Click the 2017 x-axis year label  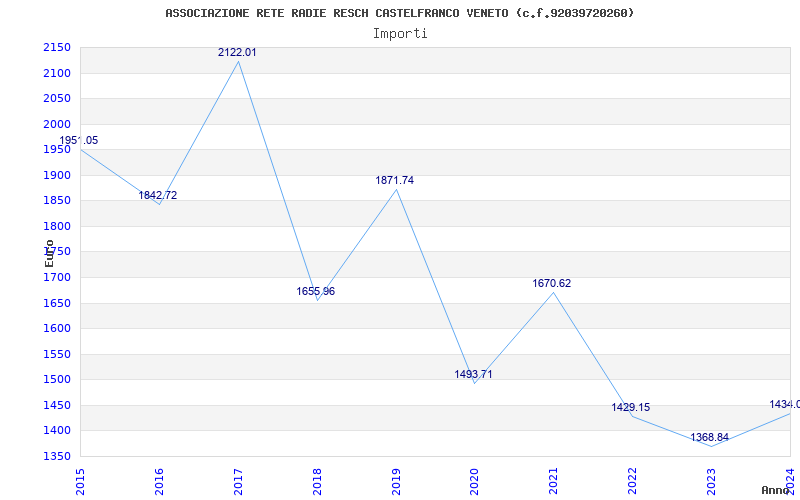coord(238,481)
